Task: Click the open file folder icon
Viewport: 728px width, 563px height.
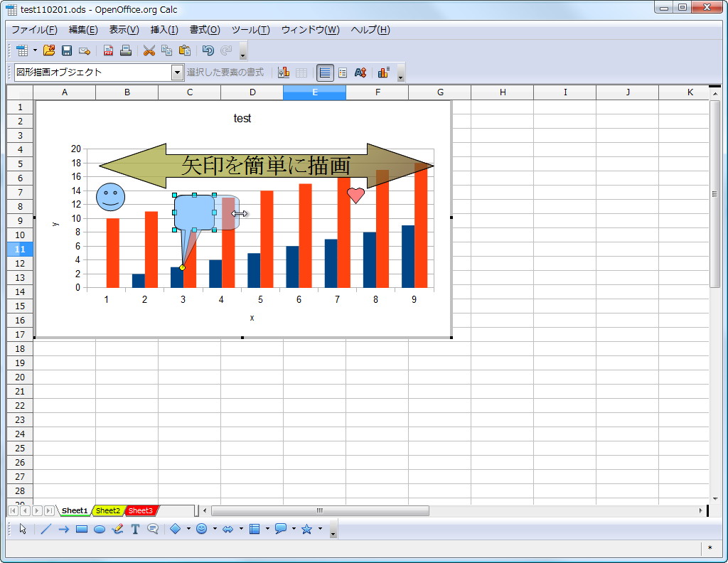Action: pyautogui.click(x=49, y=50)
